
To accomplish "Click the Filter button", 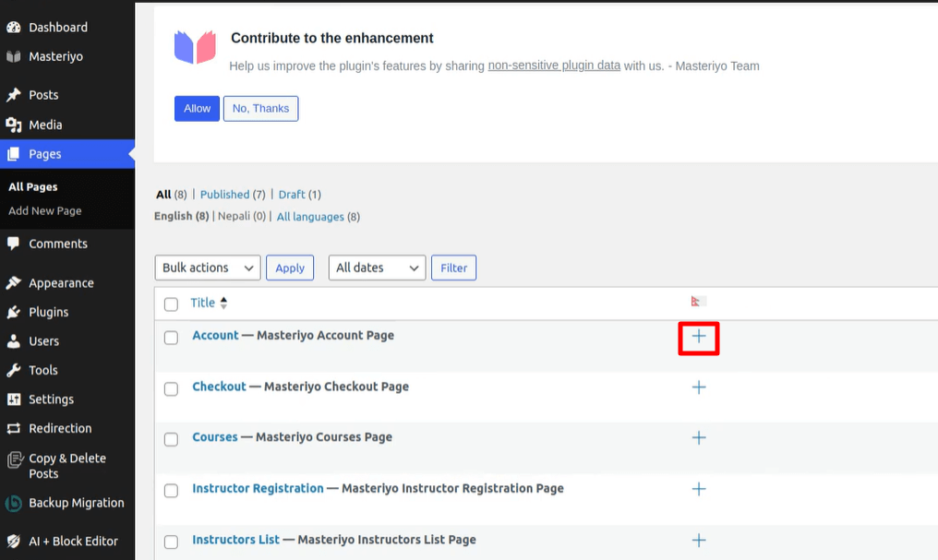I will (x=453, y=268).
